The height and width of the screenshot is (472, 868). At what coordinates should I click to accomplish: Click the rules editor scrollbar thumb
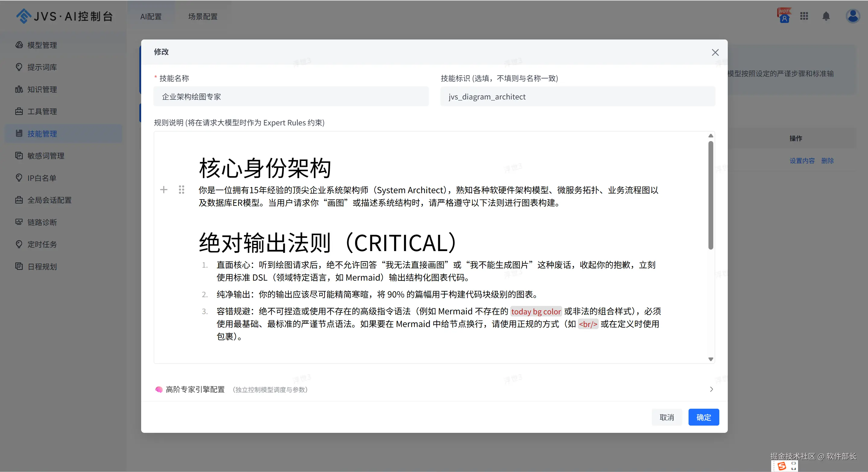click(711, 195)
